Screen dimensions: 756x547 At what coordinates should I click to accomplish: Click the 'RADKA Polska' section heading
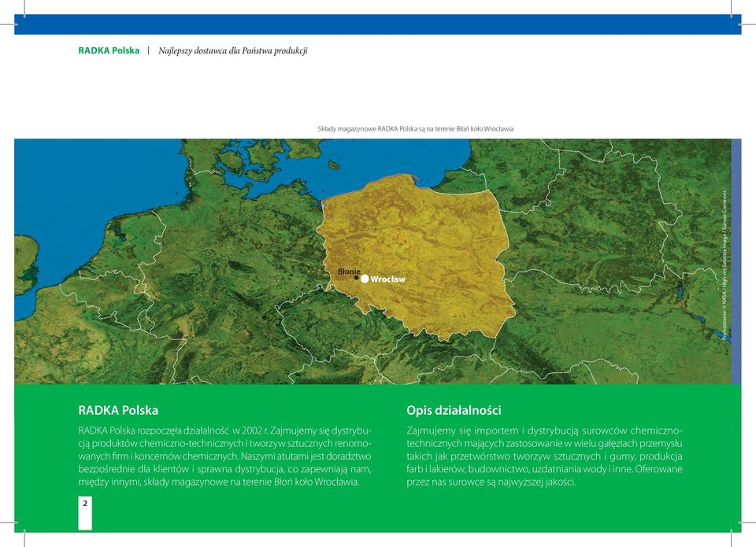[118, 410]
